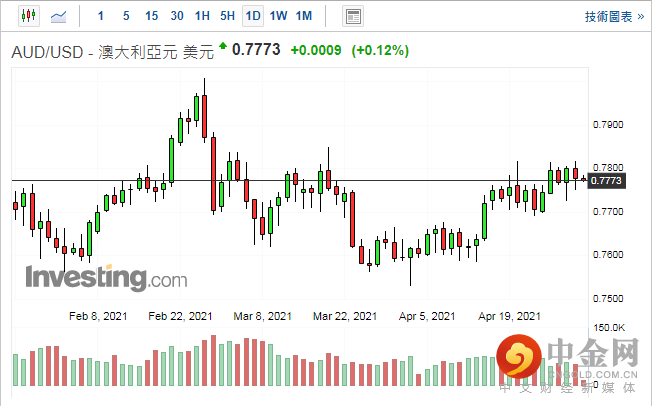The height and width of the screenshot is (406, 653).
Task: Click the 0.7700 price axis label
Action: (x=608, y=212)
